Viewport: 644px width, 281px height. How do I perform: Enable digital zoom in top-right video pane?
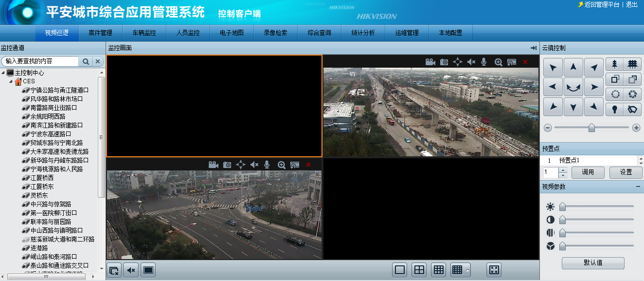pos(499,62)
